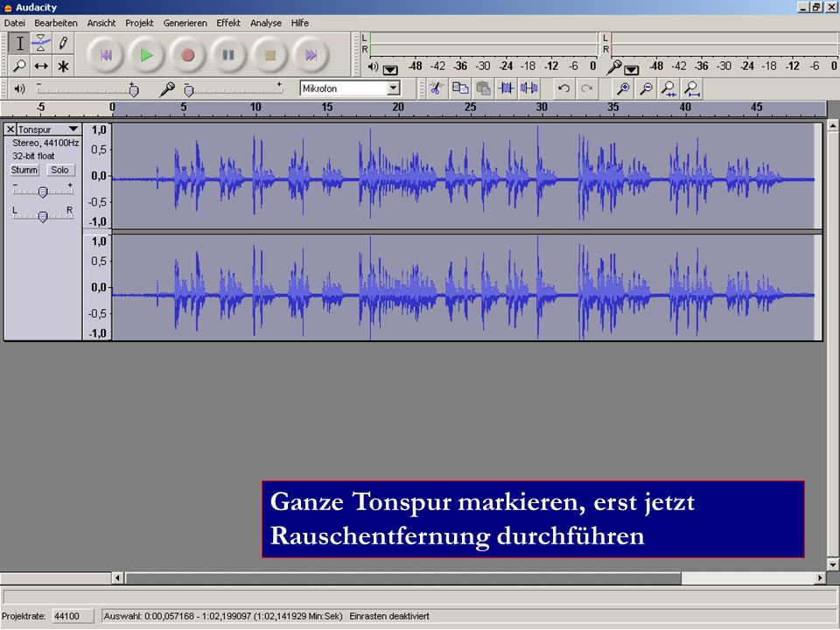
Task: Trim audio outside the selection
Action: pyautogui.click(x=506, y=88)
